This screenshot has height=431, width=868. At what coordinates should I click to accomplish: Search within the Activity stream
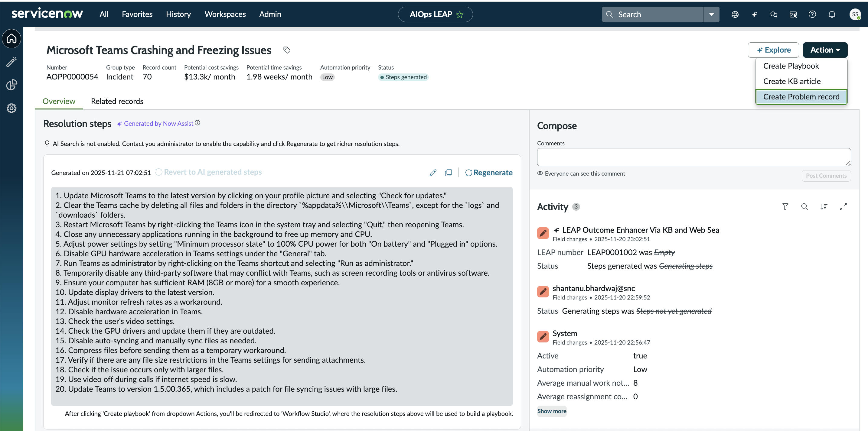point(804,207)
